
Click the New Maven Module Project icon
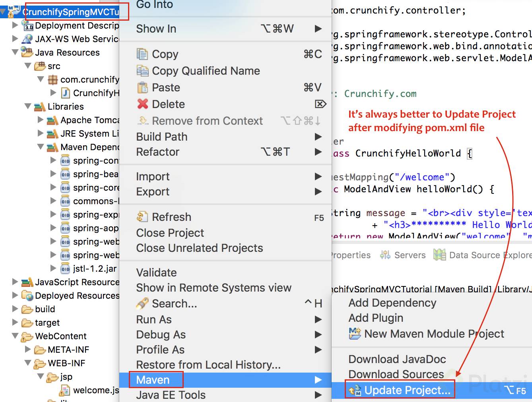click(356, 334)
